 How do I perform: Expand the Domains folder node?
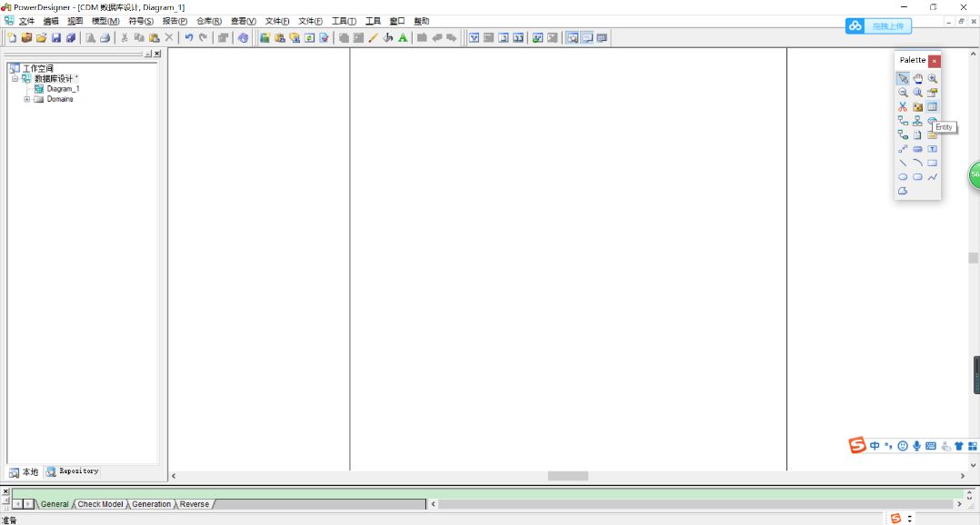[27, 99]
